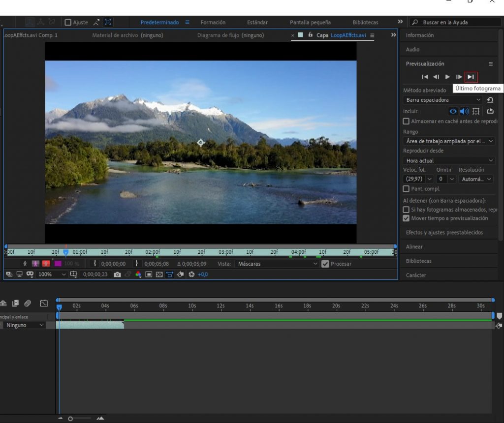Uncheck Mover tiempo a previsualización

tap(406, 218)
